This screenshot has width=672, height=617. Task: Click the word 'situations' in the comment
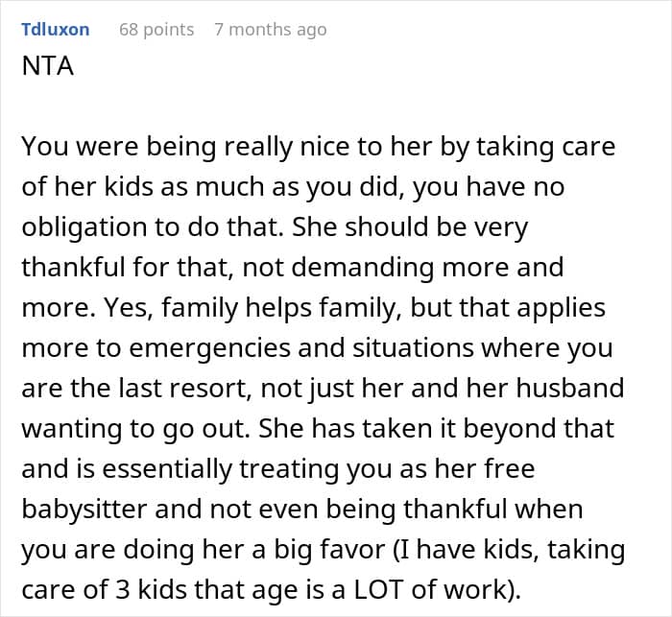(413, 348)
